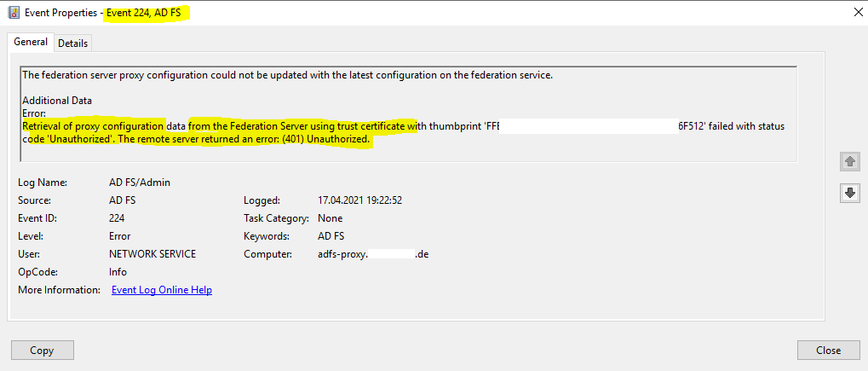Click the Task Category value None
Screen dimensions: 868x371
pyautogui.click(x=330, y=218)
